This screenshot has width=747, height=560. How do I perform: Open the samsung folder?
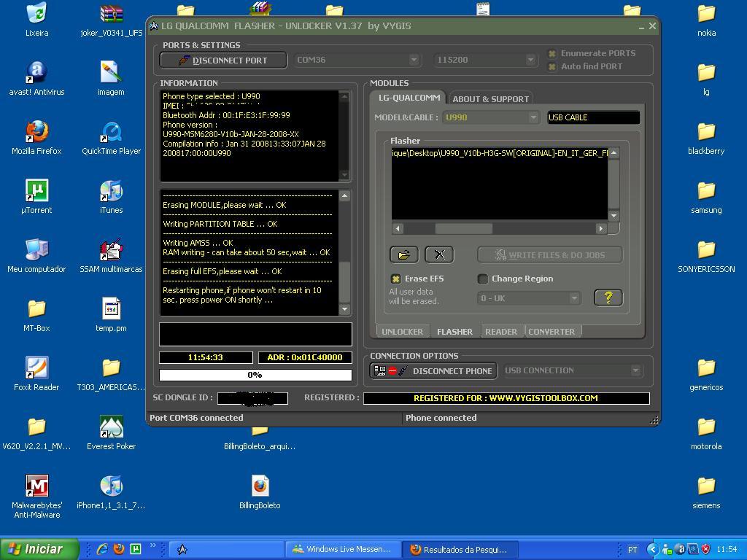tap(706, 190)
